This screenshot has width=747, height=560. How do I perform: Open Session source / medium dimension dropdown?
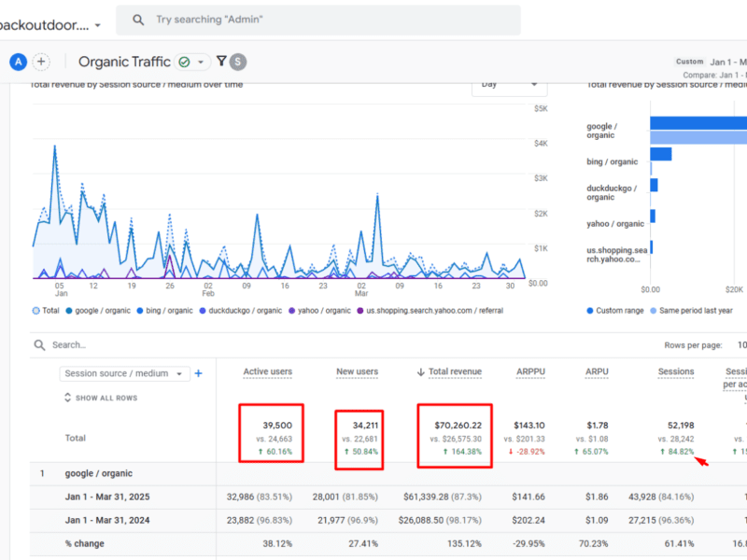(x=124, y=373)
